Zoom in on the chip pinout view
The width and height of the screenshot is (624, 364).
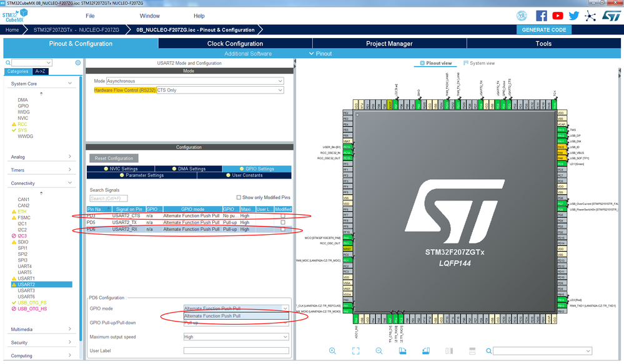332,351
